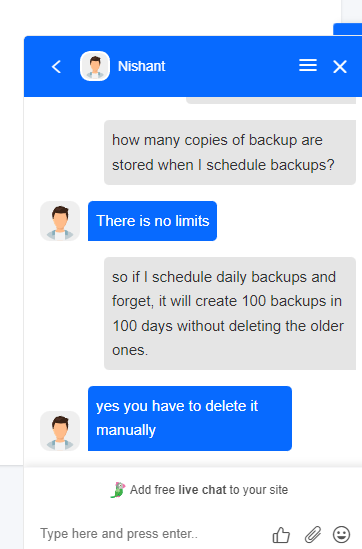Click the 'live chat' bold text

[202, 489]
